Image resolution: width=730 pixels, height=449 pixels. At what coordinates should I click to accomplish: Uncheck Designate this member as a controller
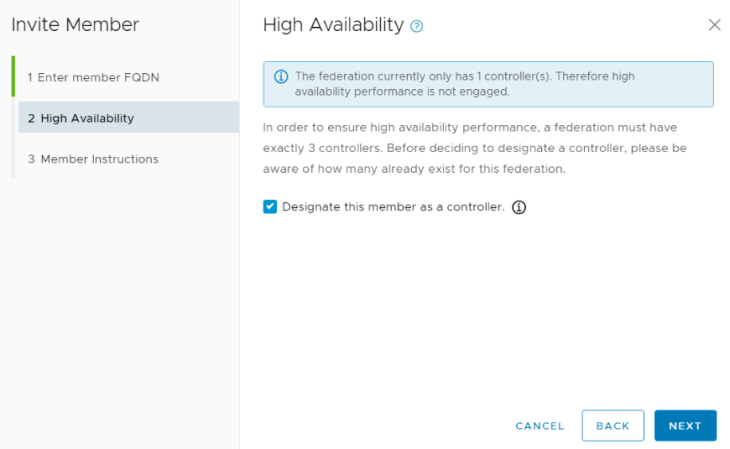click(270, 207)
